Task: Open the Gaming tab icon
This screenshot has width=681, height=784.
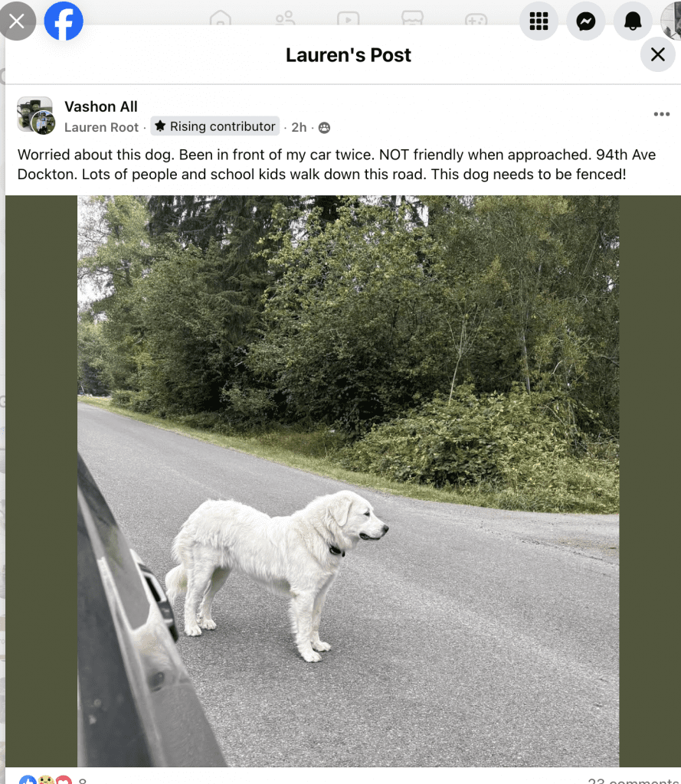Action: point(476,19)
